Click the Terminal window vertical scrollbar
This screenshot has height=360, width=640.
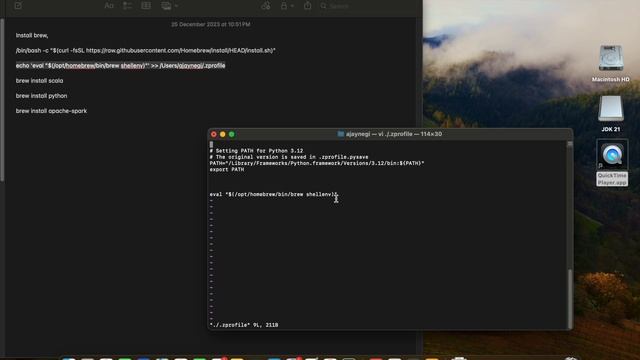pyautogui.click(x=570, y=298)
